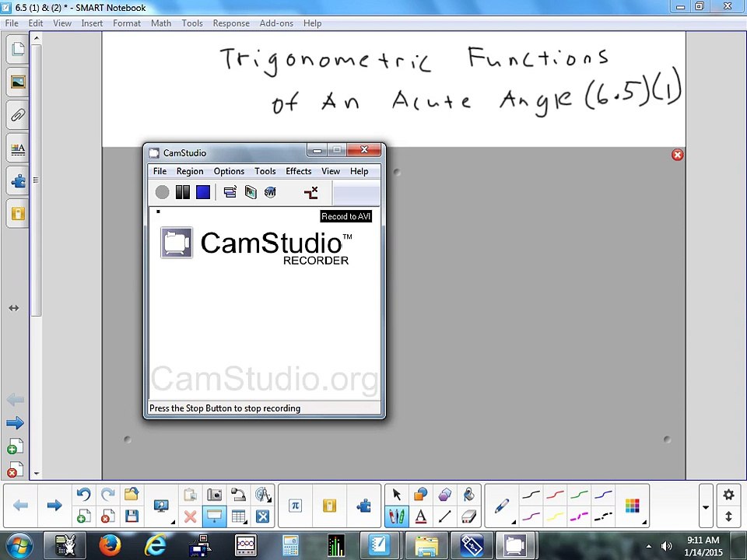Click the Add Page icon in bottom toolbar
The image size is (747, 560).
(x=84, y=516)
